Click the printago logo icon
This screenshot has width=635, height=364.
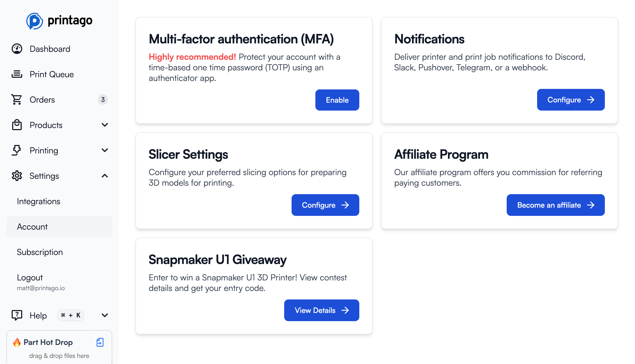point(34,21)
